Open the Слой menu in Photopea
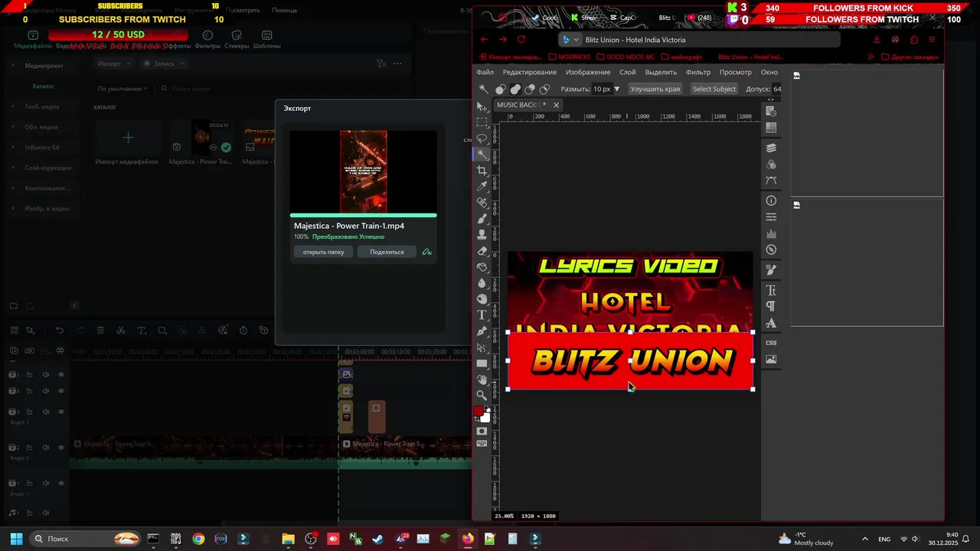This screenshot has width=980, height=551. click(x=628, y=72)
